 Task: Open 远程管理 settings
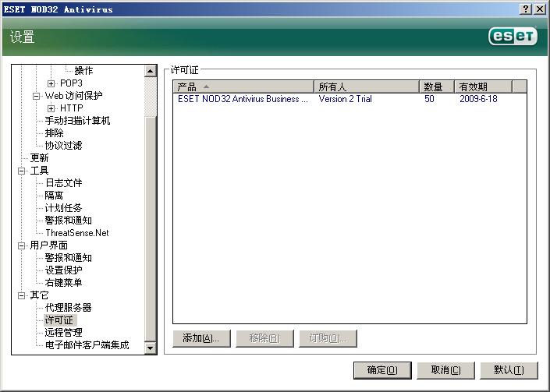pos(63,332)
